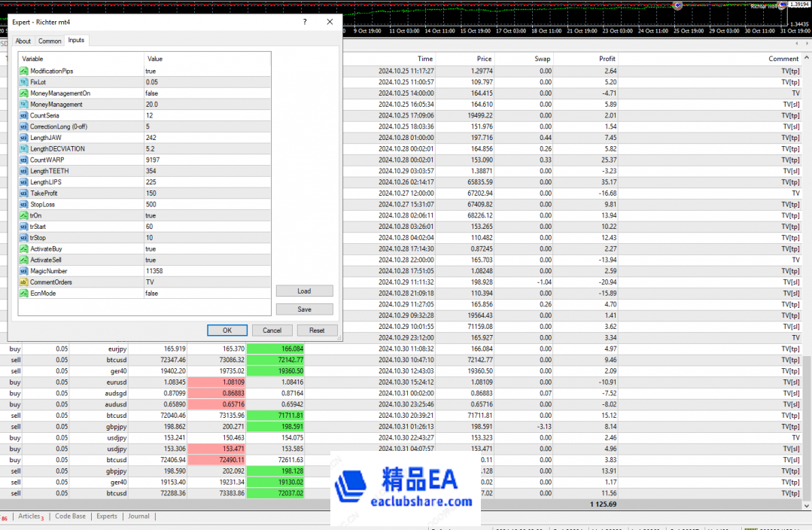
Task: Click the CommentOrders string icon
Action: pos(23,282)
